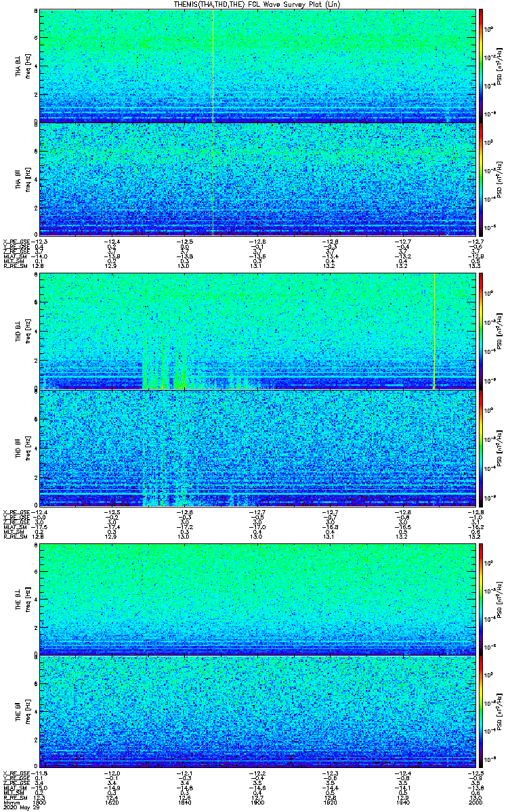Click the THE B-parallel spectrogram panel

(257, 712)
